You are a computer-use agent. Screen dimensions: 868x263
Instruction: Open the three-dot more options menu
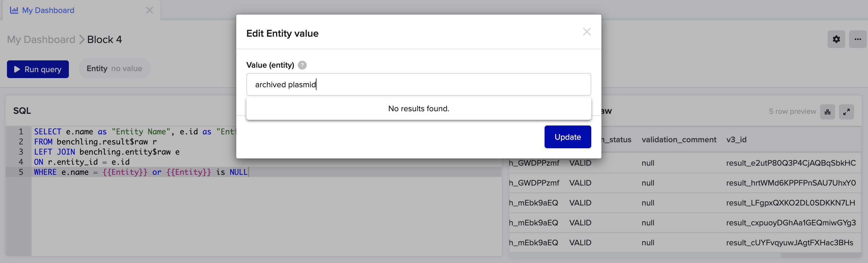pyautogui.click(x=858, y=40)
